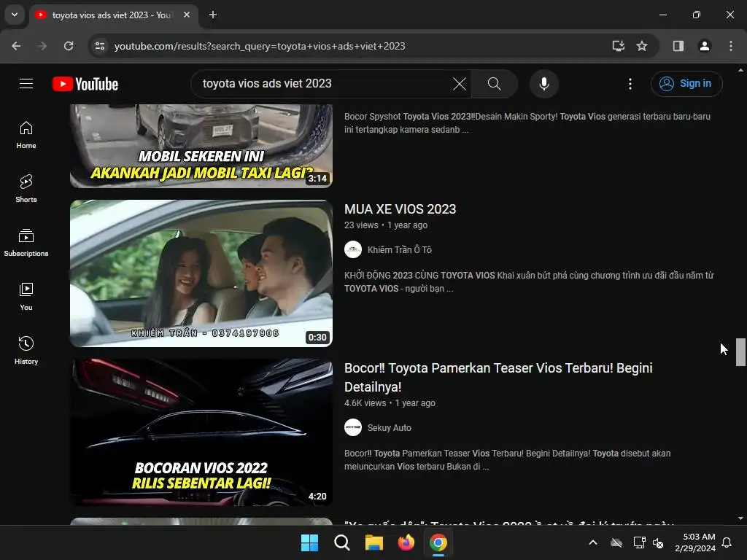Image resolution: width=747 pixels, height=560 pixels.
Task: Open Shorts in the sidebar
Action: tap(26, 189)
